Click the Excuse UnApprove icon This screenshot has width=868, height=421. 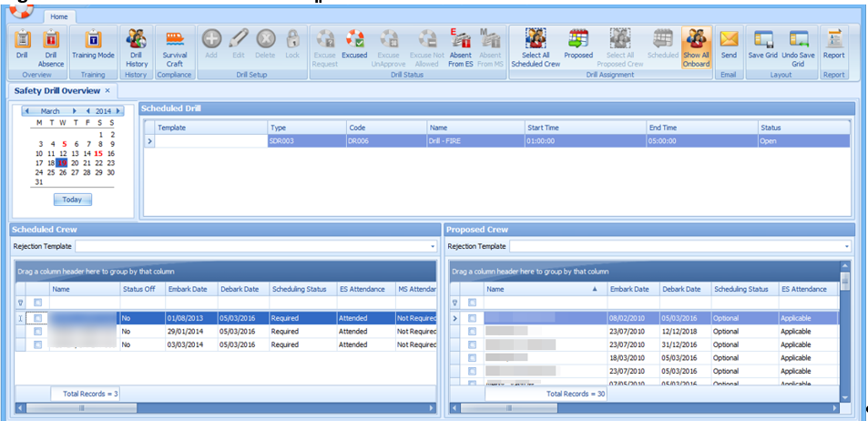click(x=389, y=47)
